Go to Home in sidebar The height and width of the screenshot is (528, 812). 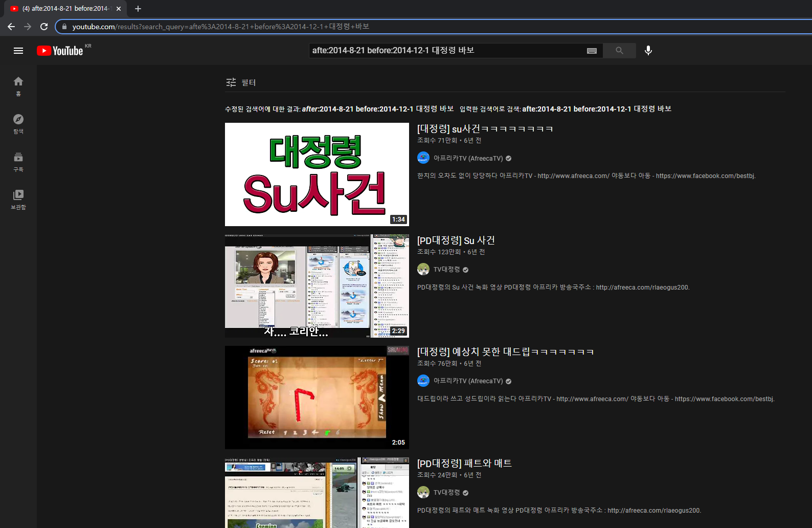(x=18, y=85)
